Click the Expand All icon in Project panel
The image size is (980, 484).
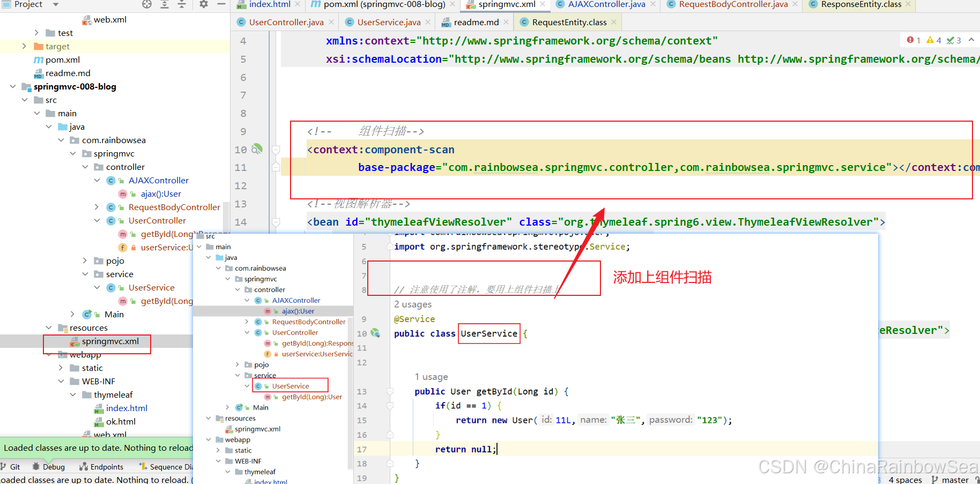coord(165,4)
